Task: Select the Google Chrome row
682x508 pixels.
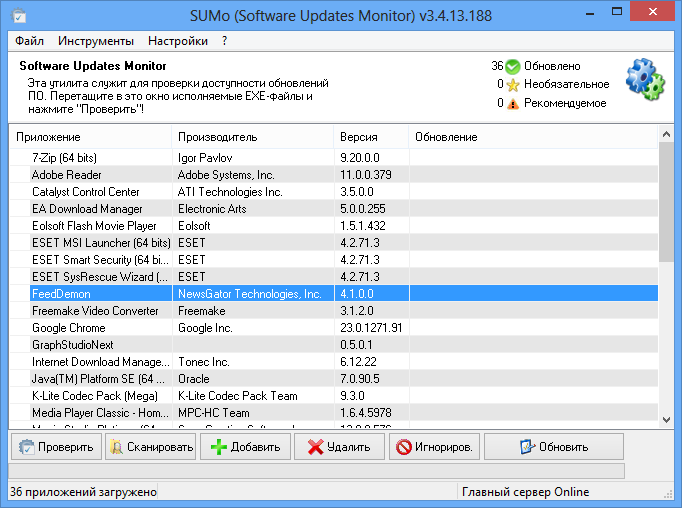Action: [x=334, y=328]
